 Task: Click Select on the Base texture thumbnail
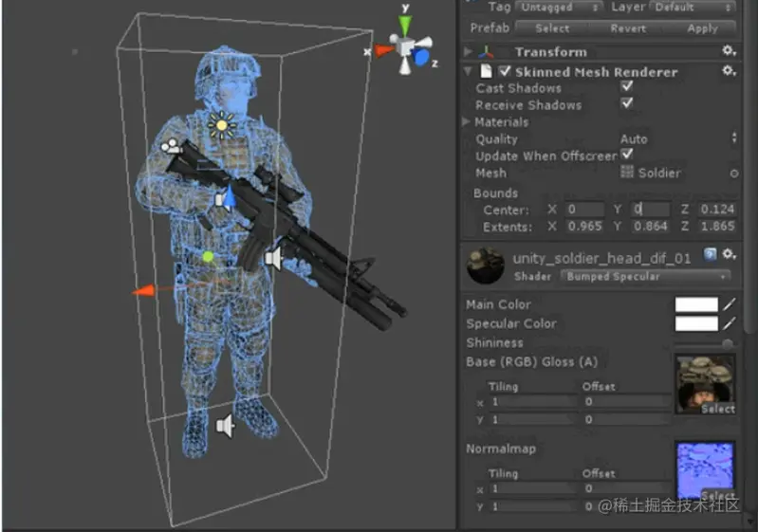click(x=718, y=409)
